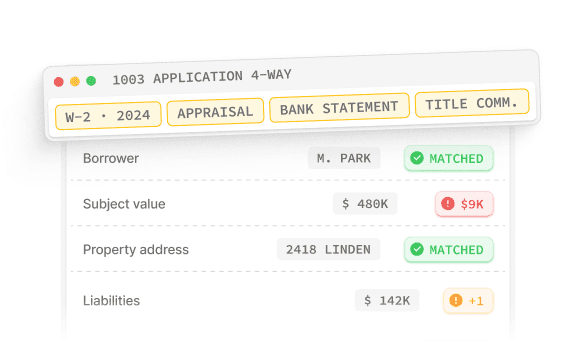Open the $9K discrepancy badge
Image resolution: width=584 pixels, height=360 pixels.
coord(464,204)
